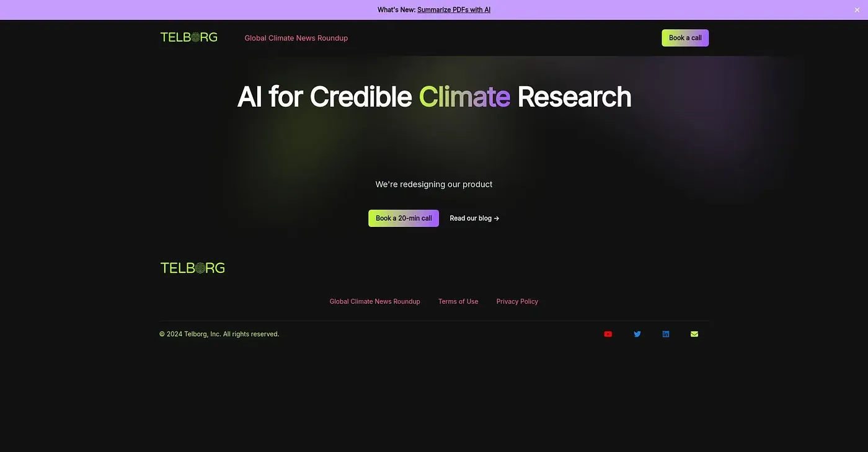Viewport: 868px width, 452px height.
Task: Open the Terms of Use link
Action: coord(458,301)
